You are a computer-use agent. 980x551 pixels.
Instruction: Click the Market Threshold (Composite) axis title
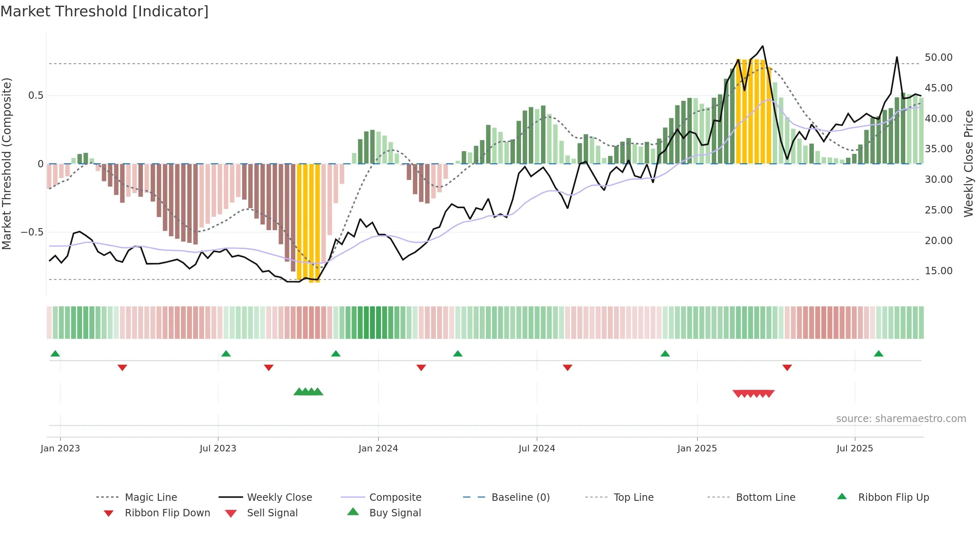point(7,163)
